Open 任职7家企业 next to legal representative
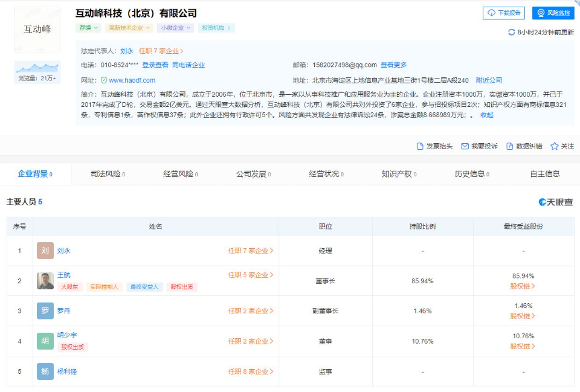 (x=161, y=51)
